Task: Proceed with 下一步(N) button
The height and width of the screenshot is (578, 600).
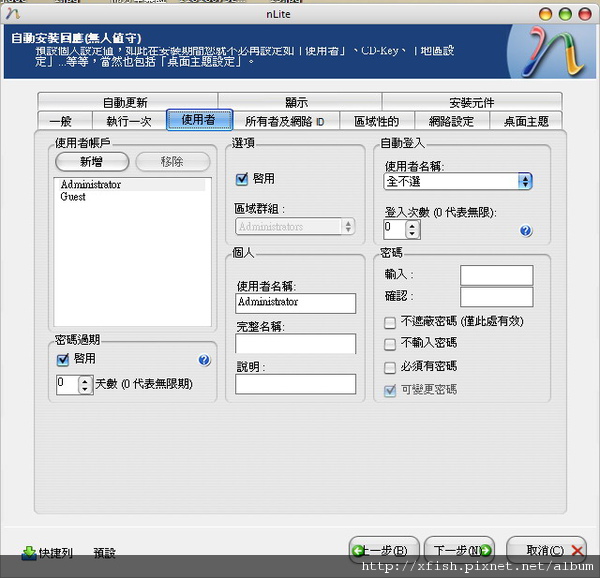Action: 460,550
